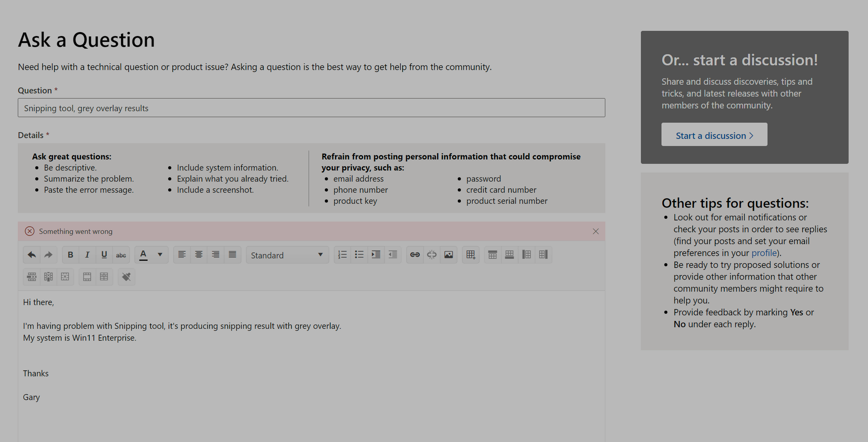868x442 pixels.
Task: Insert table row above
Action: coord(493,255)
